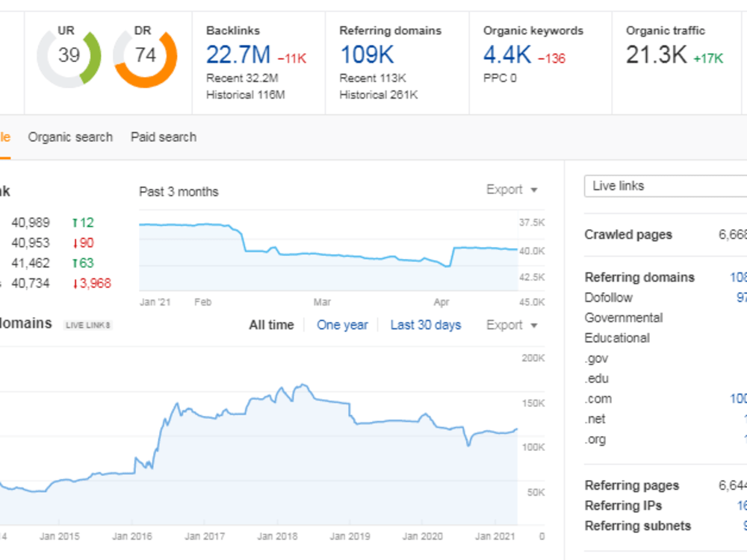Image resolution: width=747 pixels, height=560 pixels.
Task: Click the Crawled pages label
Action: tap(628, 234)
